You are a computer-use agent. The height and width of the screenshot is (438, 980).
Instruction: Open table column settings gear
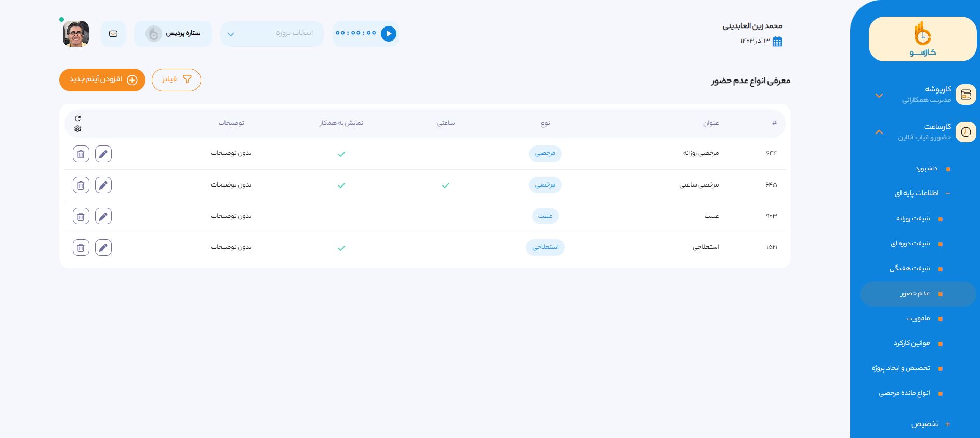pos(78,129)
